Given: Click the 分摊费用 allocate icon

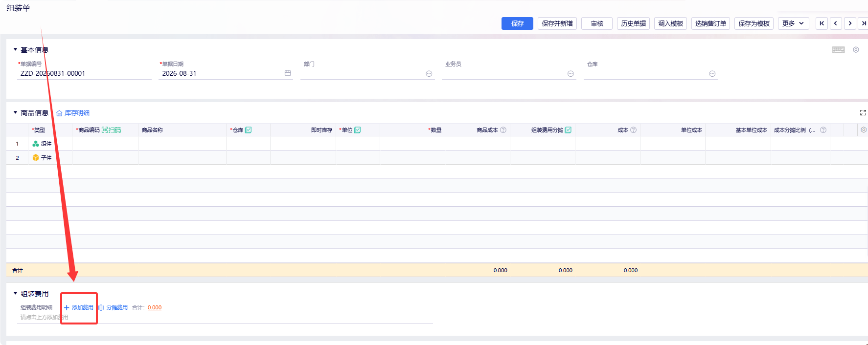Looking at the screenshot, I should (101, 307).
